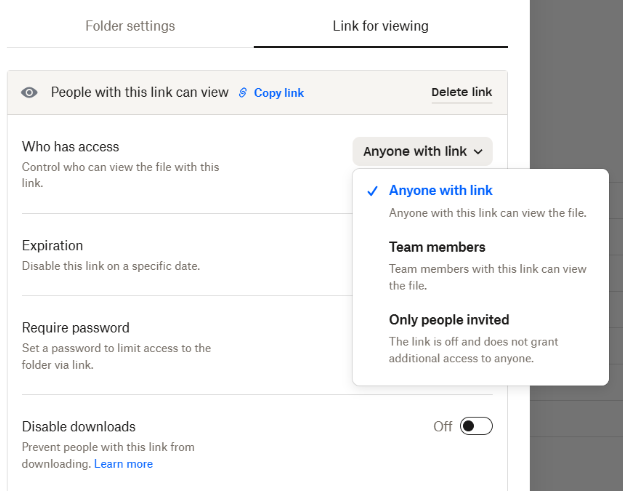Open the Learn more link
This screenshot has width=623, height=491.
123,464
